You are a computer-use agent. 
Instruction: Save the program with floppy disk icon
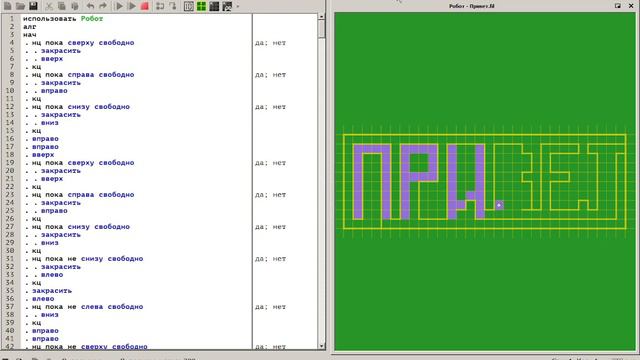(33, 6)
